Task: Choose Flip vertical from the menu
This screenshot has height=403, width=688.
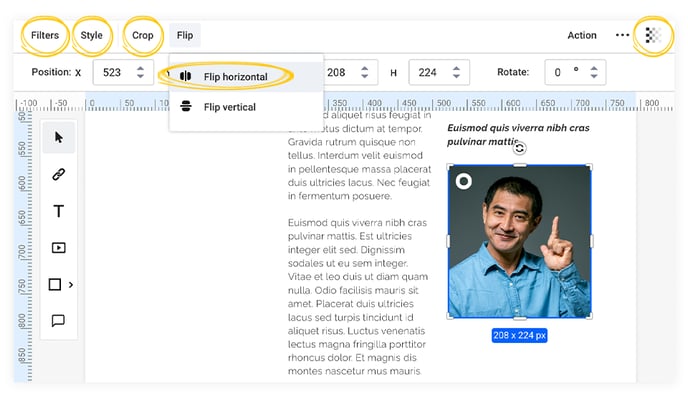Action: [246, 107]
